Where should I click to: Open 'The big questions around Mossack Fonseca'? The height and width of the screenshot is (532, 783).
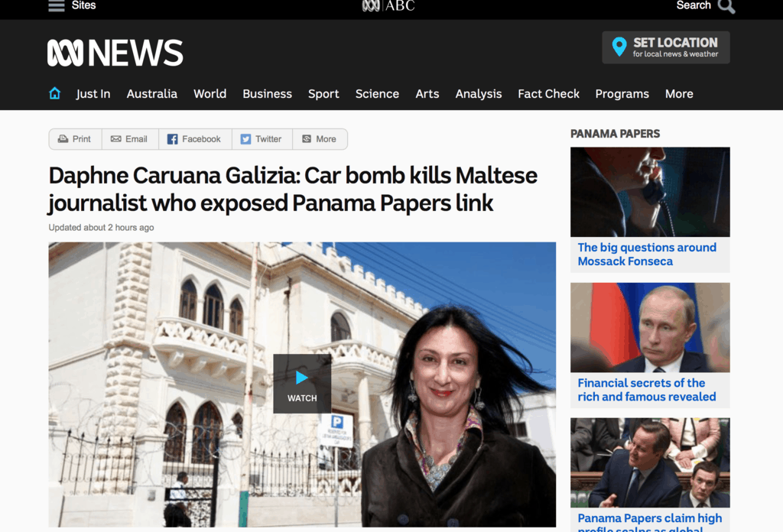[647, 255]
